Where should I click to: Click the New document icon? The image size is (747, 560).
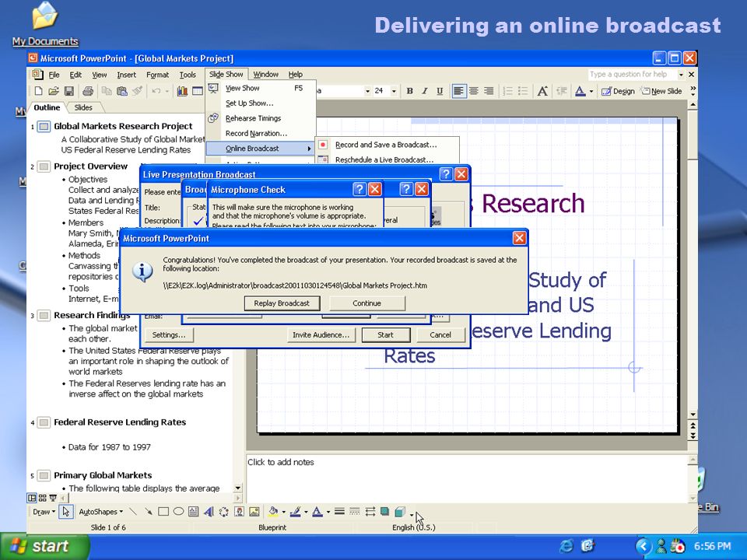[39, 91]
